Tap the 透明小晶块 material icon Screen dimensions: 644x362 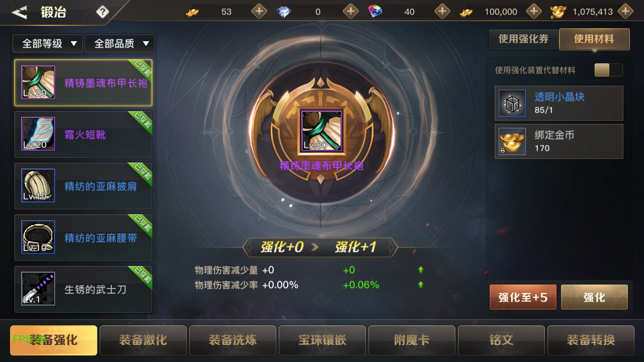pos(512,103)
